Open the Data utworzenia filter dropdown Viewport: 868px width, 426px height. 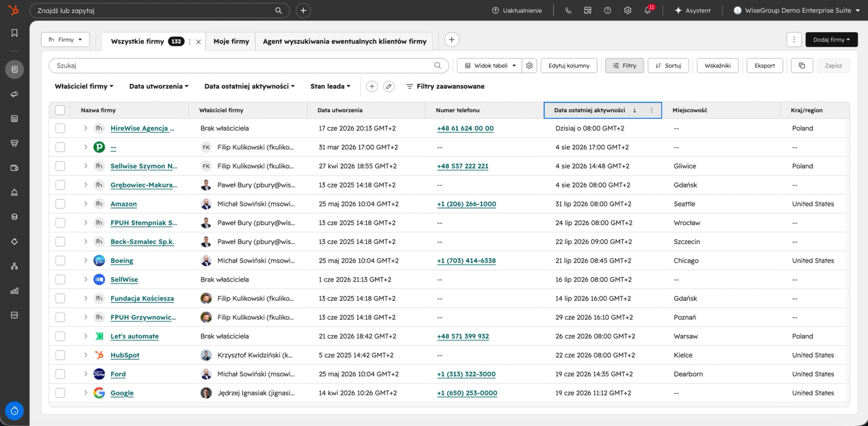pyautogui.click(x=159, y=86)
